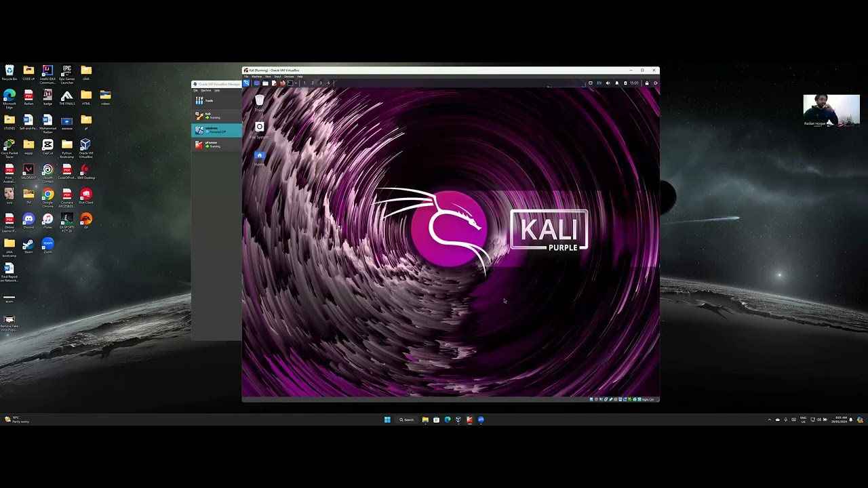The height and width of the screenshot is (488, 868).
Task: Open the EA desktop shortcut
Action: [x=85, y=221]
